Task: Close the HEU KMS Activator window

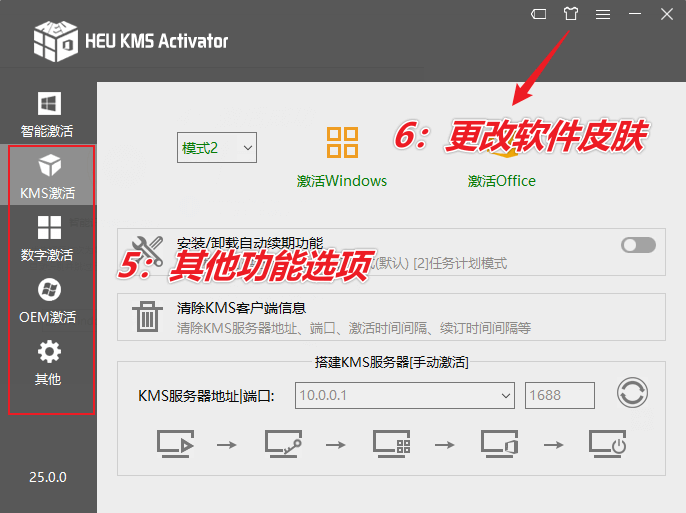Action: [667, 14]
